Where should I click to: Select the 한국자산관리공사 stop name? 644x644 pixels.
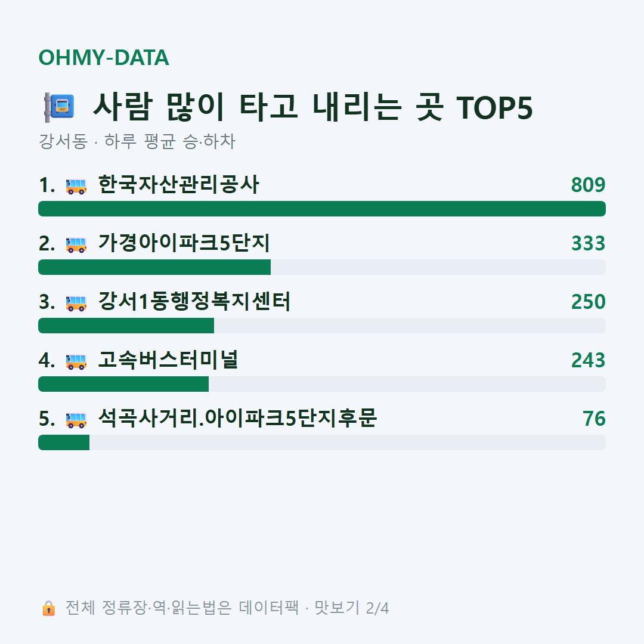[179, 184]
